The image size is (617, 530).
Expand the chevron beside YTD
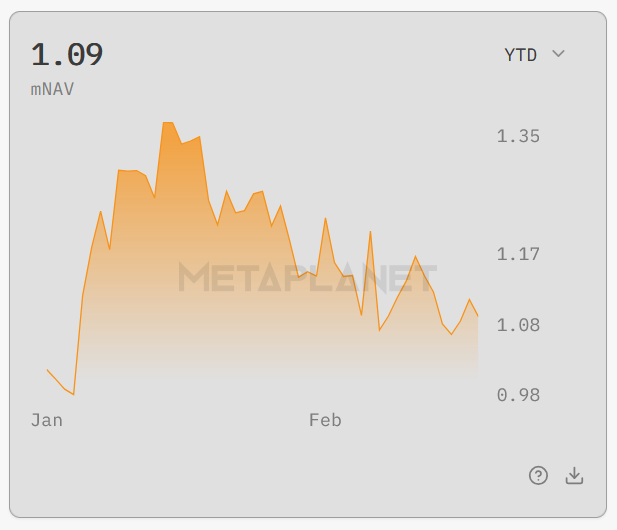coord(559,54)
